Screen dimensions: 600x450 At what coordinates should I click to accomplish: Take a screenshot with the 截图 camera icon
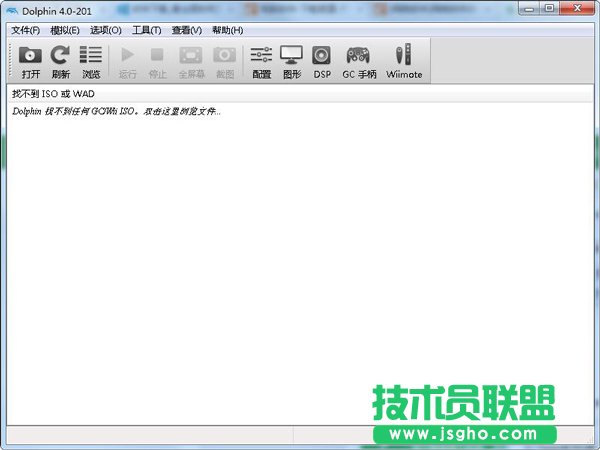tap(225, 62)
